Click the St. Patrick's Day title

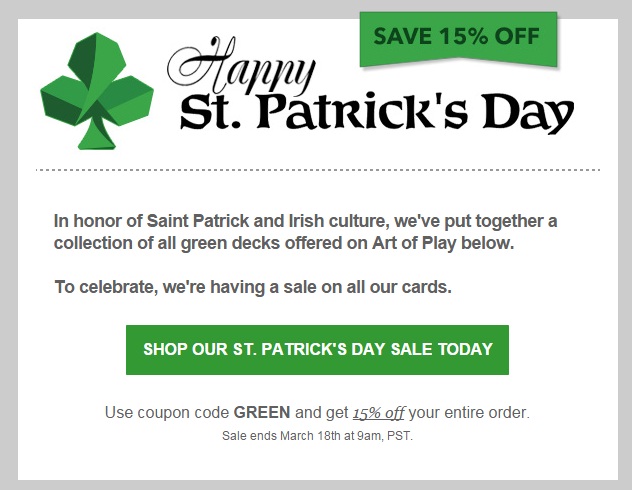point(377,113)
